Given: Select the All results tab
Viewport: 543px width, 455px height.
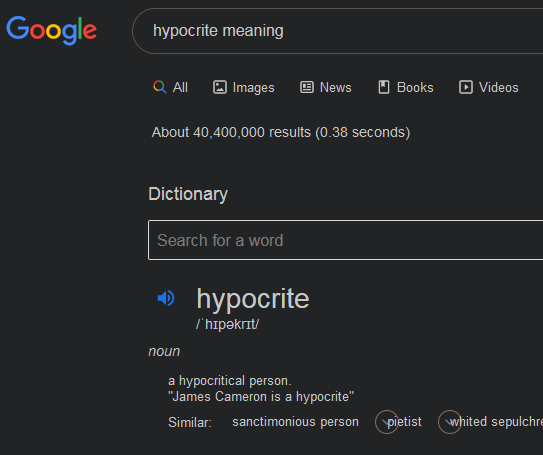Looking at the screenshot, I should point(170,87).
